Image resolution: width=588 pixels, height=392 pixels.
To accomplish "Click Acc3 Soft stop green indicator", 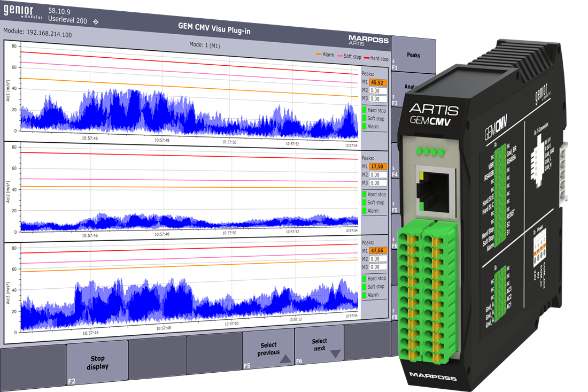I will tap(364, 287).
